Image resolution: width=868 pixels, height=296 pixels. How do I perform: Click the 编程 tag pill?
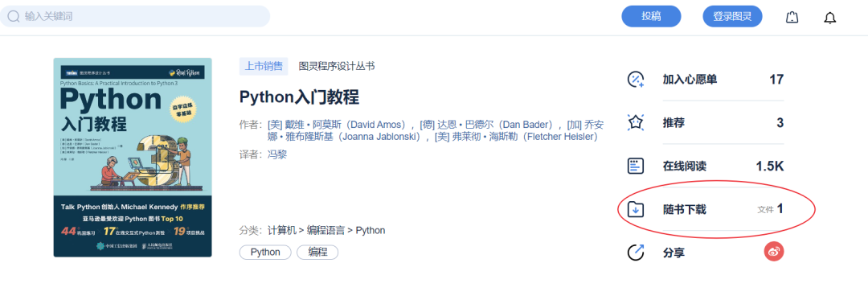point(317,253)
